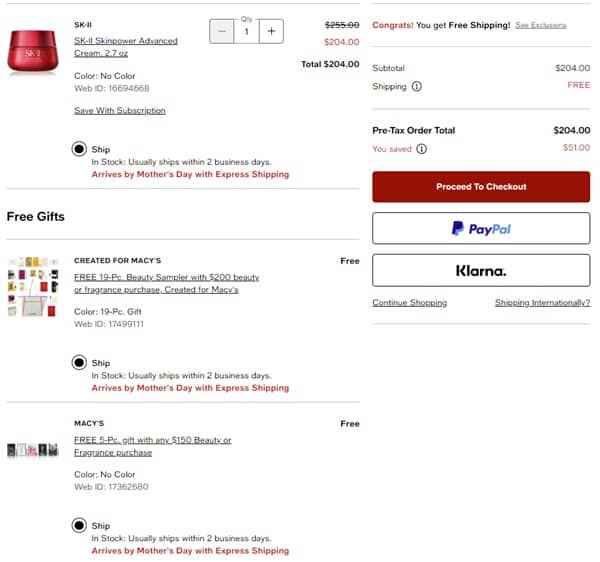Open FREE 5-Pc. gift offer link

(152, 446)
